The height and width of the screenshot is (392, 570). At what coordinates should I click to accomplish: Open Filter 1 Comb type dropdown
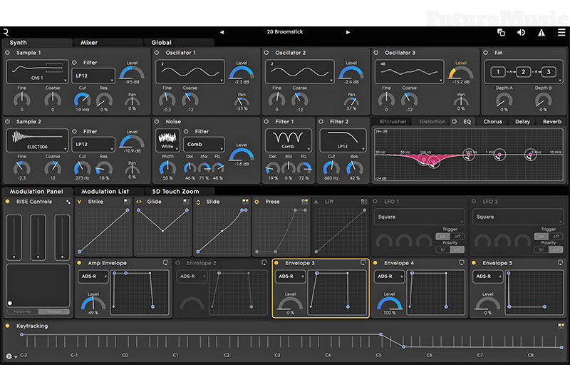(x=289, y=140)
